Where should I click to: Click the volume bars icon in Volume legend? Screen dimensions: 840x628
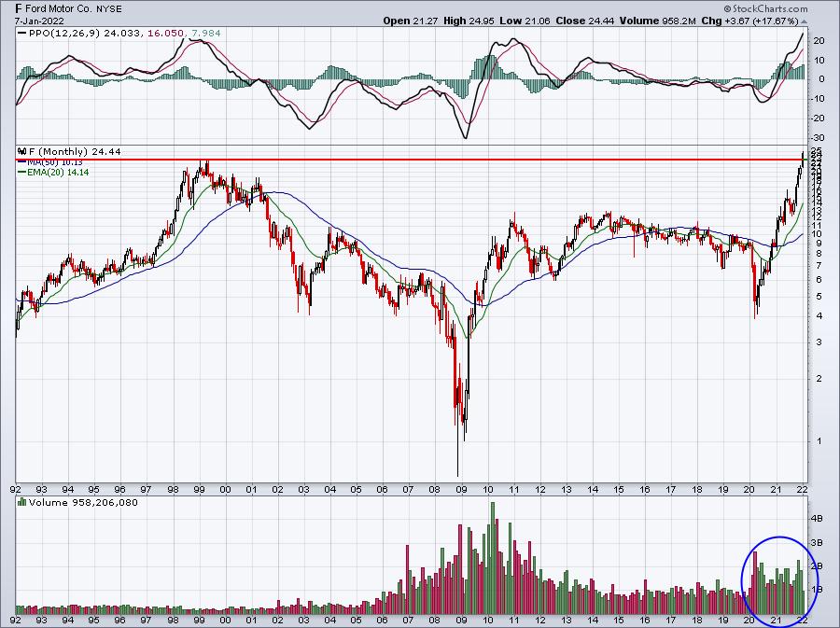22,502
